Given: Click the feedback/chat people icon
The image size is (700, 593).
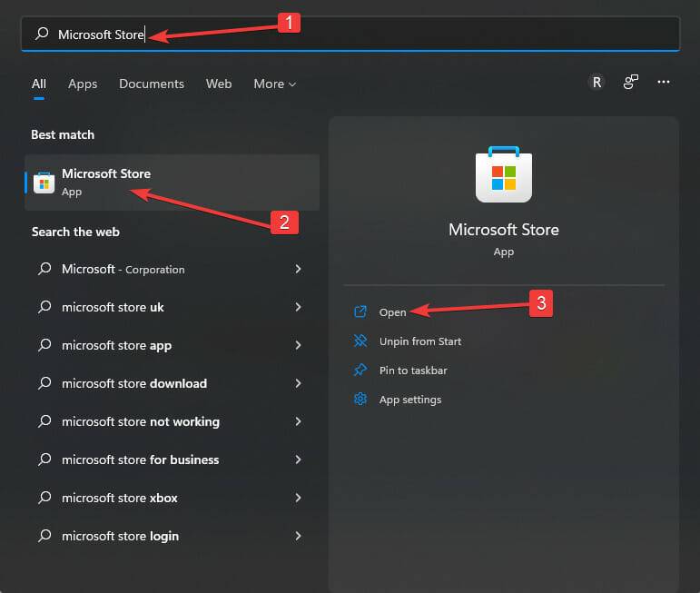Looking at the screenshot, I should click(630, 82).
